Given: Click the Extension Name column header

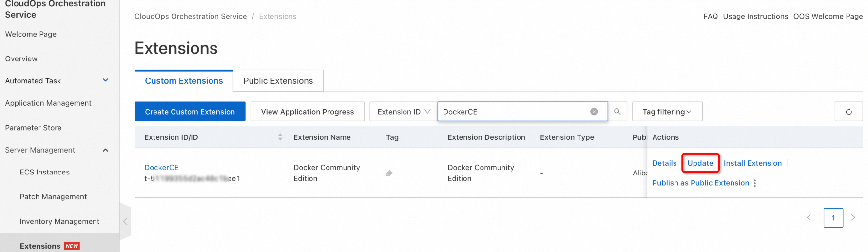Looking at the screenshot, I should [x=322, y=137].
